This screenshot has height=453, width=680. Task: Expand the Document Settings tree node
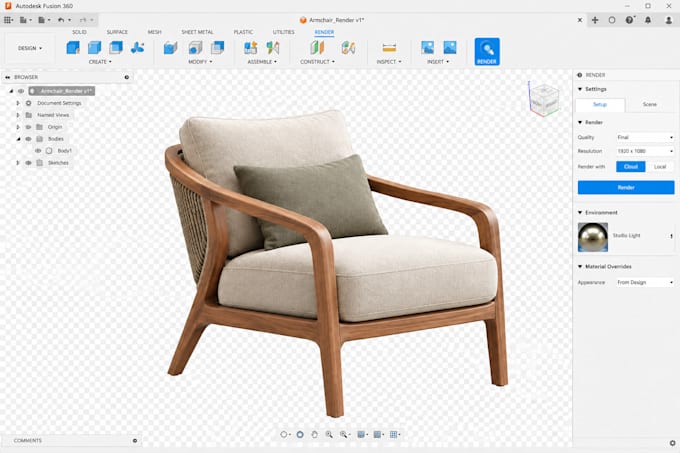pos(18,103)
